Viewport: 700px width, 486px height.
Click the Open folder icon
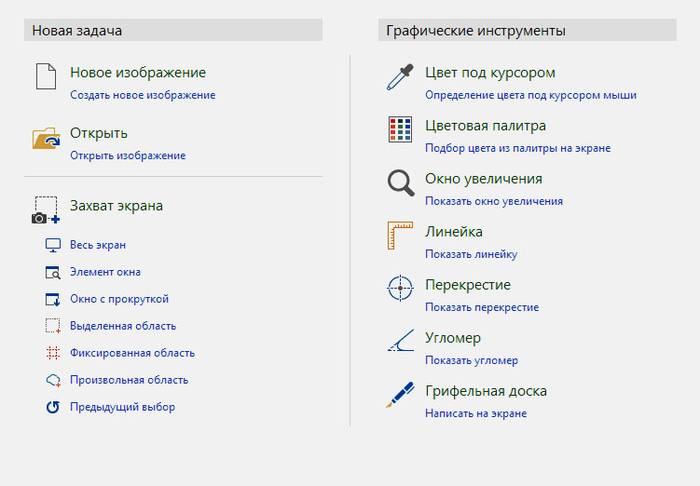click(46, 138)
